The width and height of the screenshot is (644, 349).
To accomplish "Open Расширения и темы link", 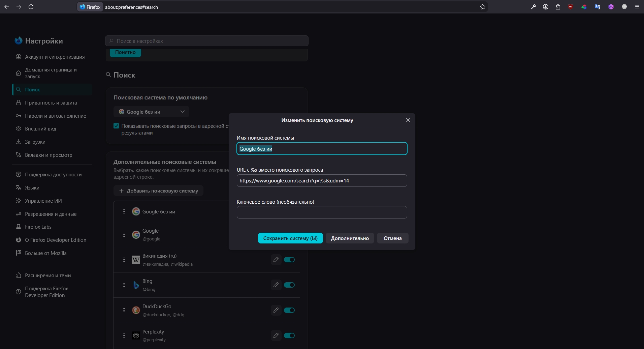I will click(x=52, y=275).
